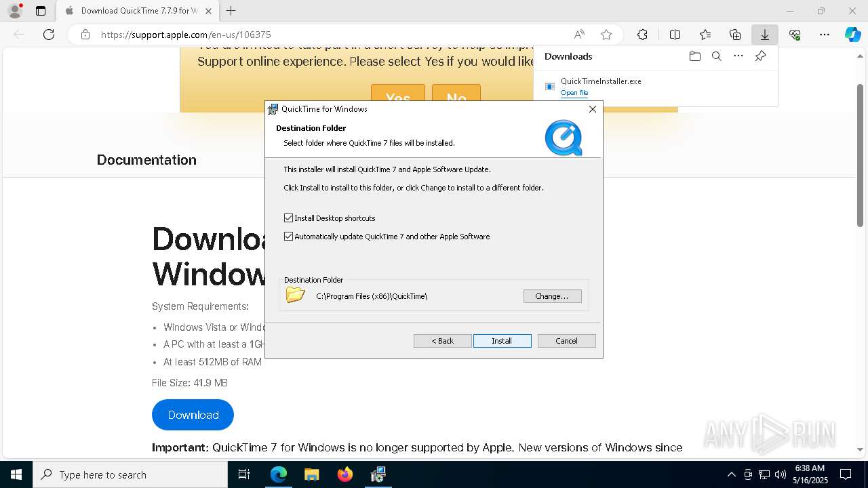Select the Download QuickTime 7.7.9 tab

[137, 11]
